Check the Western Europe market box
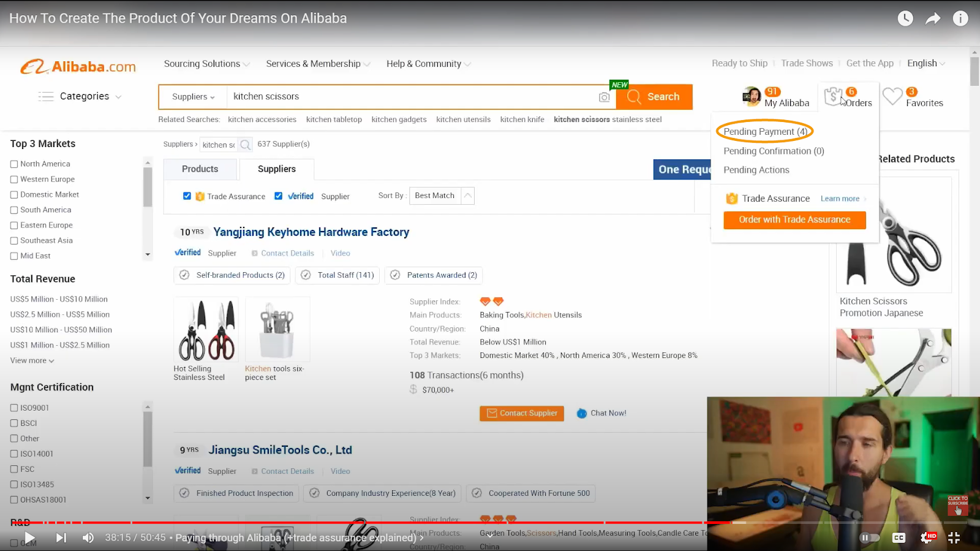This screenshot has width=980, height=551. [x=14, y=180]
